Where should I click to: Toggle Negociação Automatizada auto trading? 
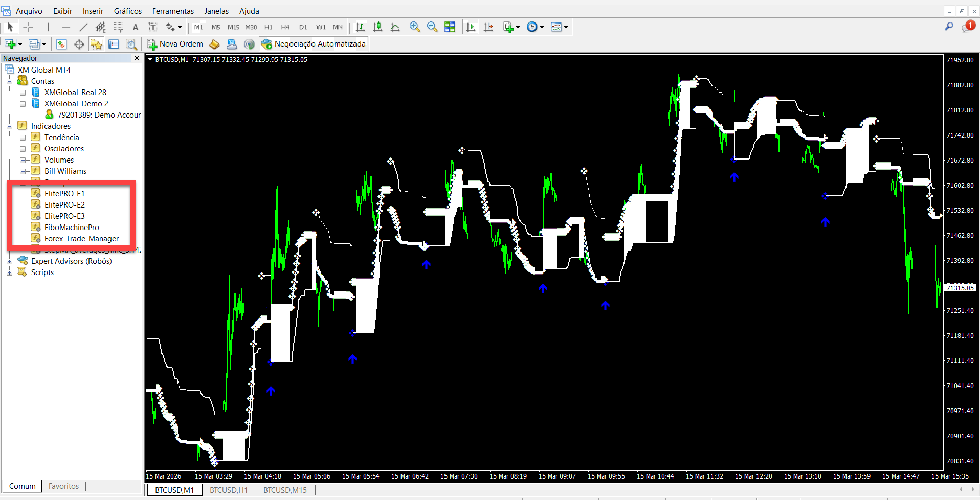pyautogui.click(x=314, y=44)
